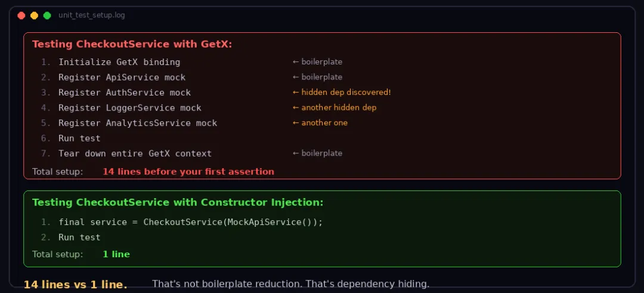Click line "Register ApiService mock"
This screenshot has height=293, width=644.
(x=122, y=77)
